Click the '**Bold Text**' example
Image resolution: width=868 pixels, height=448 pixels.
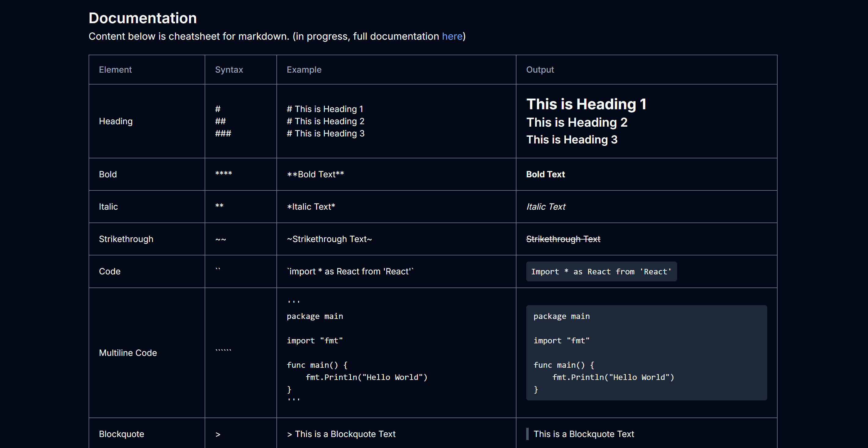coord(315,174)
